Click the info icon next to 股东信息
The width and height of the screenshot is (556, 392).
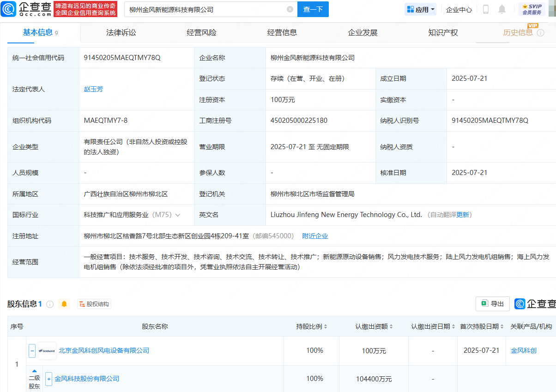pyautogui.click(x=50, y=304)
